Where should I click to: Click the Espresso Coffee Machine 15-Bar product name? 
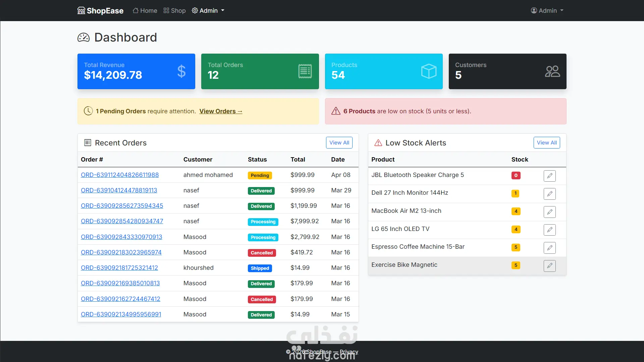point(418,247)
